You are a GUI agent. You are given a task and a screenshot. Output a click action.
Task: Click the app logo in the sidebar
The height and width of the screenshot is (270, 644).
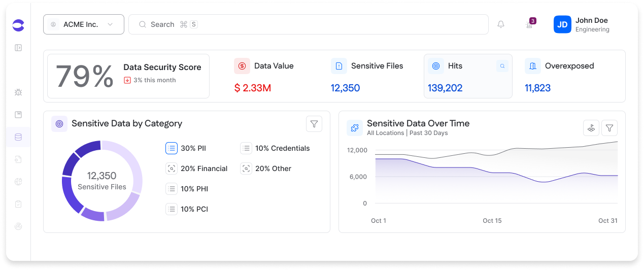click(x=18, y=25)
